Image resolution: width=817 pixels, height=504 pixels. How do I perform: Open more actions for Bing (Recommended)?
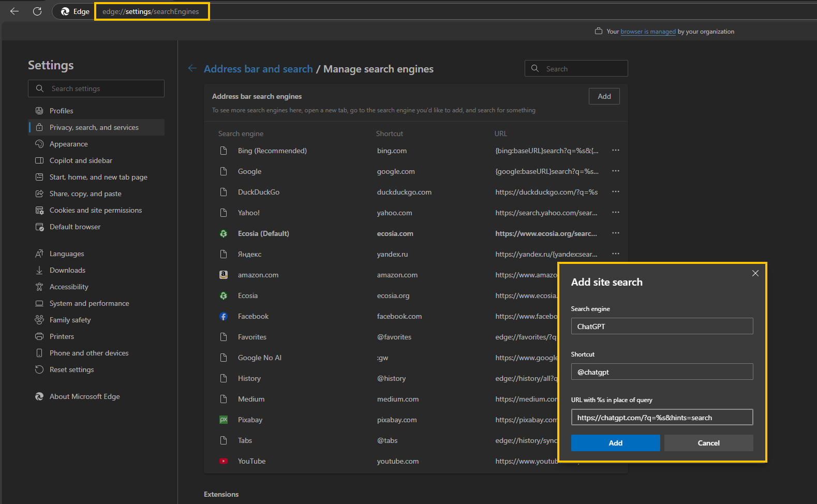tap(616, 151)
